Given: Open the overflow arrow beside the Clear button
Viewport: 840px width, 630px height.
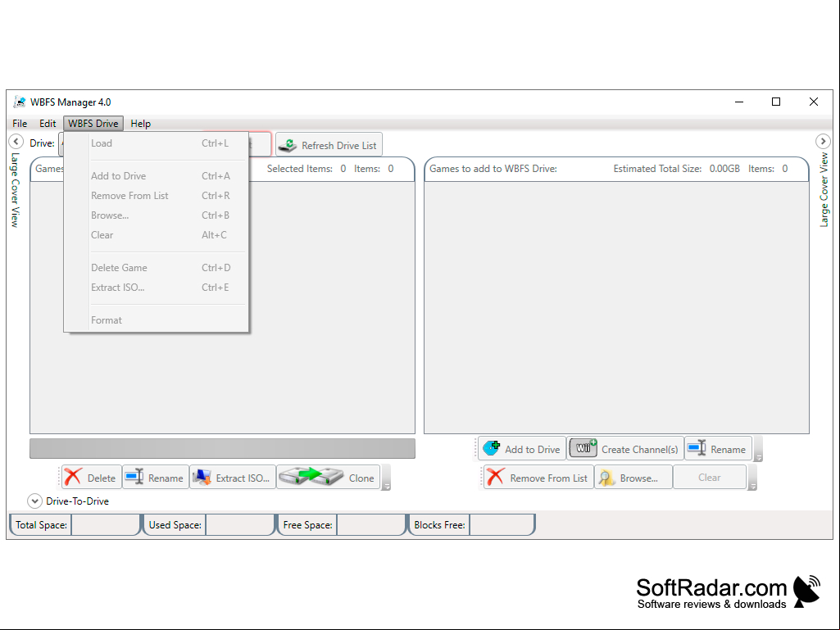Looking at the screenshot, I should (752, 478).
